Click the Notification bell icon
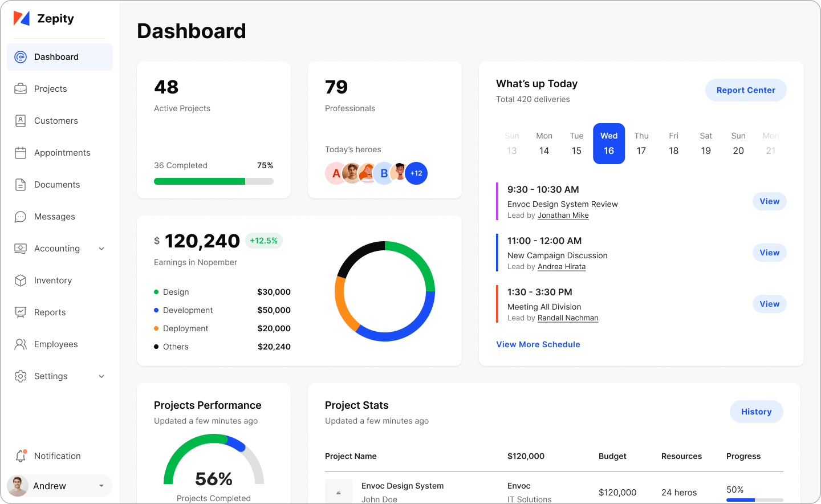This screenshot has width=821, height=504. coord(21,456)
